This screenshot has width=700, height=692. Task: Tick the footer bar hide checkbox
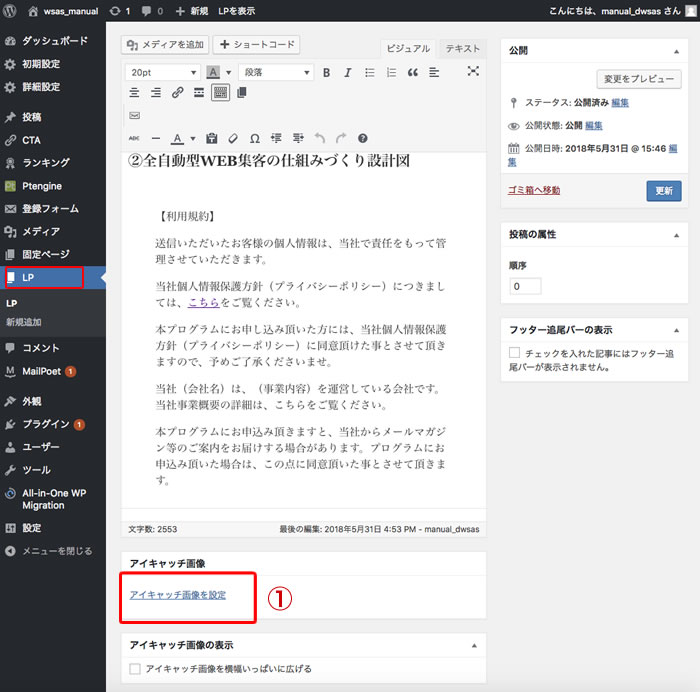point(515,353)
